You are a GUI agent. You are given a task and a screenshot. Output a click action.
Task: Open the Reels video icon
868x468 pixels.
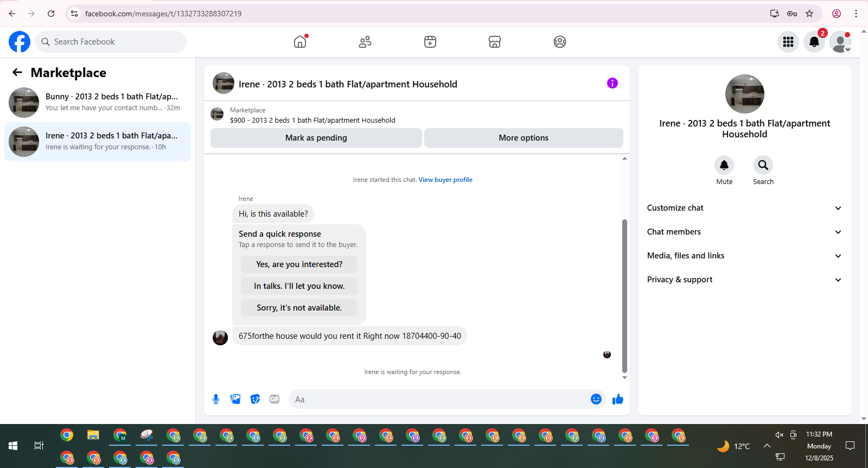pos(430,42)
